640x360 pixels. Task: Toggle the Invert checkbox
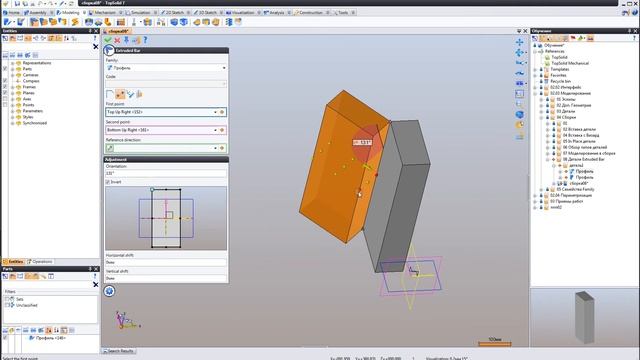coord(108,182)
